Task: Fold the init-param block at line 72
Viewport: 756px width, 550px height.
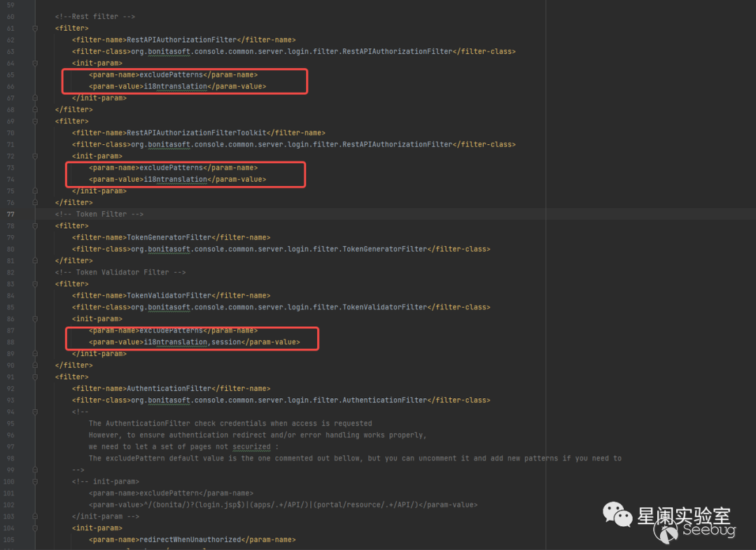Action: [35, 156]
